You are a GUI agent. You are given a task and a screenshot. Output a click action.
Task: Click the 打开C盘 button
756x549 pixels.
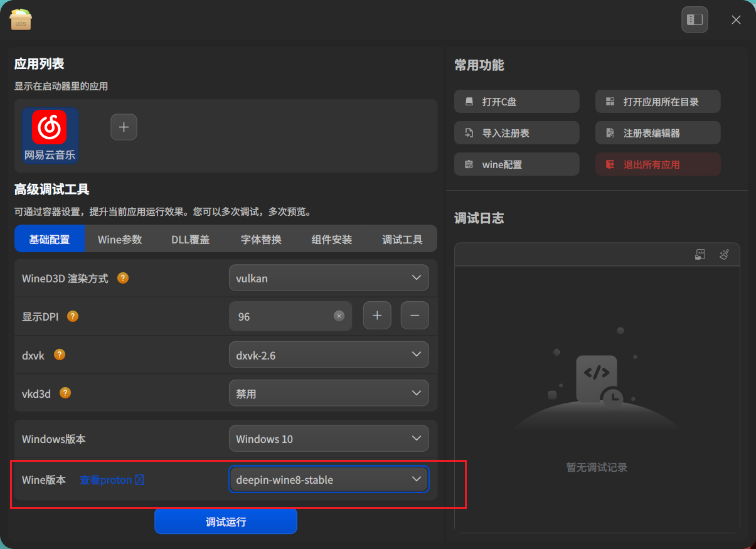click(517, 102)
